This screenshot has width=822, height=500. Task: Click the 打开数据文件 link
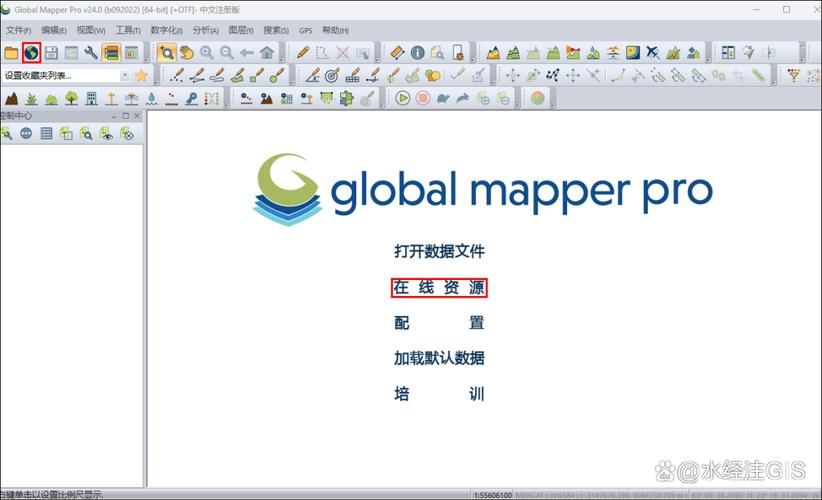[x=439, y=252]
